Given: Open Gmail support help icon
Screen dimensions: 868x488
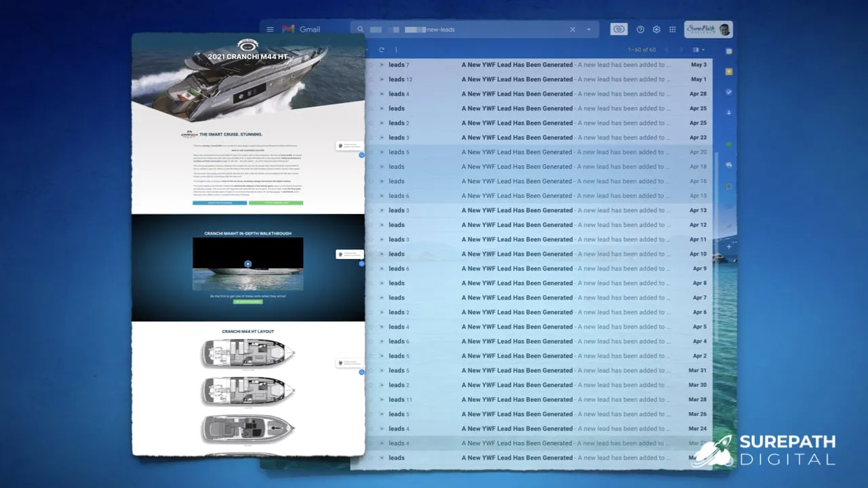Looking at the screenshot, I should (x=640, y=30).
